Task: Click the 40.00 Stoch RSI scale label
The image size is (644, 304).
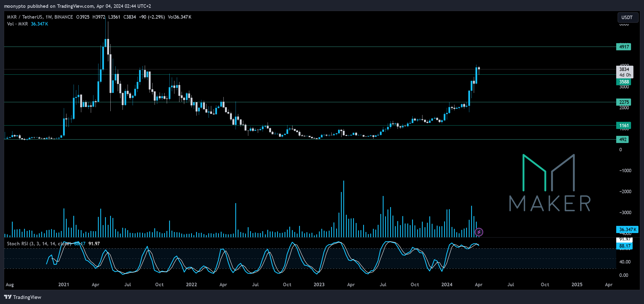Action: click(x=625, y=262)
